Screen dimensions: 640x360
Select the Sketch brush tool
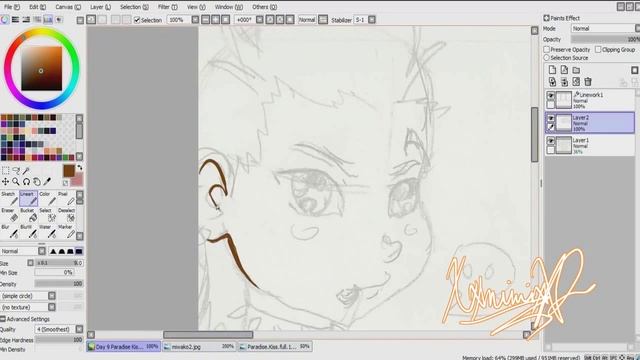pyautogui.click(x=9, y=198)
